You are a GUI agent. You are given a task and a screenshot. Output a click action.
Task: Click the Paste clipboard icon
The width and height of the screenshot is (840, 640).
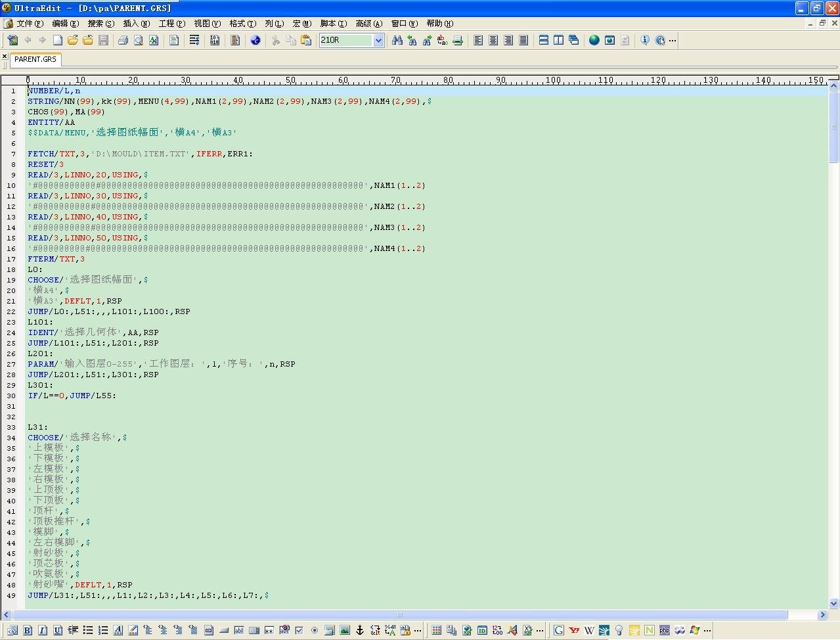point(306,40)
